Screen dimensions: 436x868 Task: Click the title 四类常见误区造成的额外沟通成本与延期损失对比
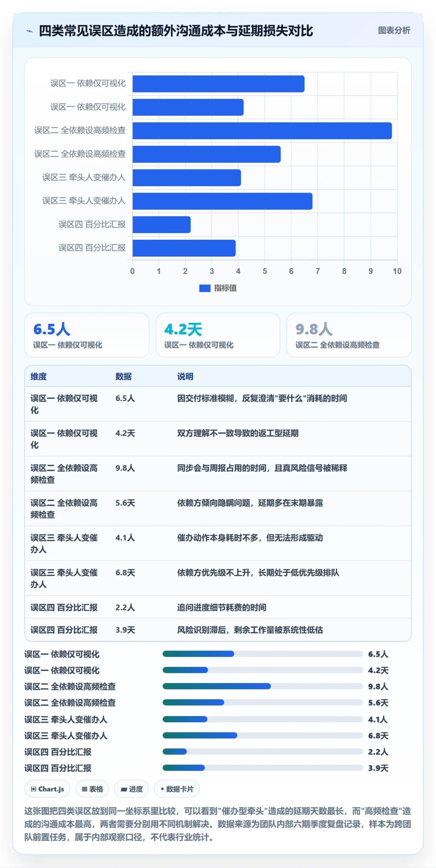pyautogui.click(x=176, y=31)
